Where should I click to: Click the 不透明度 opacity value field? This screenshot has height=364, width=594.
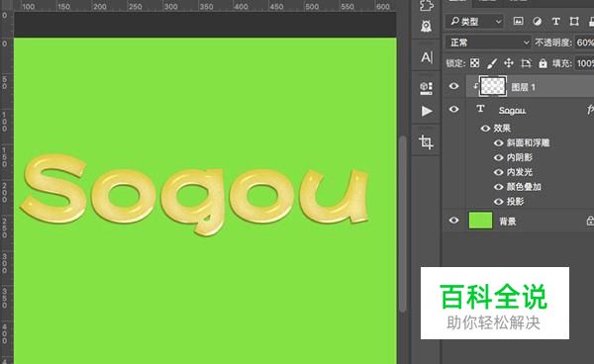click(584, 43)
